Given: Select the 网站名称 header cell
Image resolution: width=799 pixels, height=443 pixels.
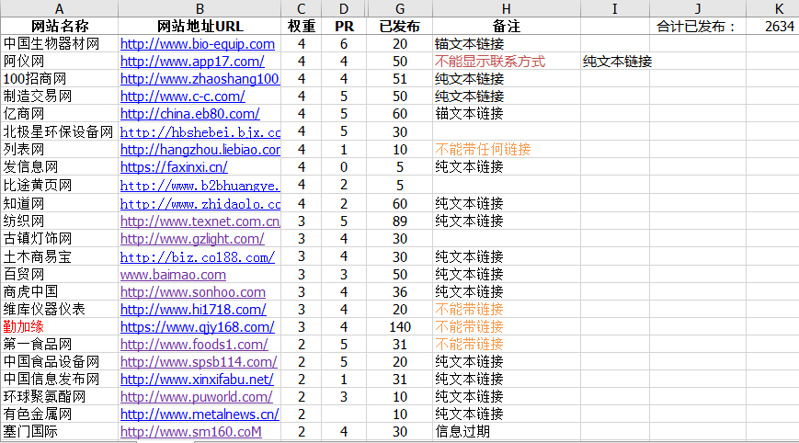Looking at the screenshot, I should pos(59,26).
